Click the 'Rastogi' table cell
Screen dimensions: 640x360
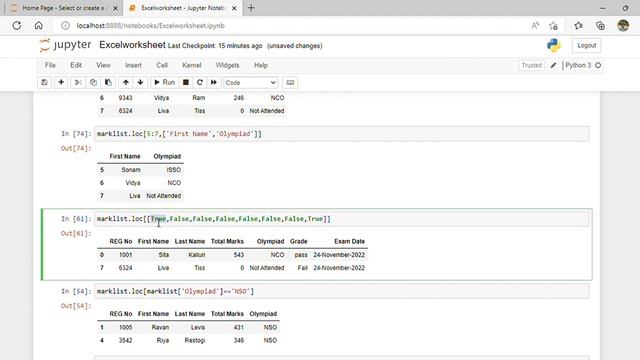pyautogui.click(x=195, y=340)
